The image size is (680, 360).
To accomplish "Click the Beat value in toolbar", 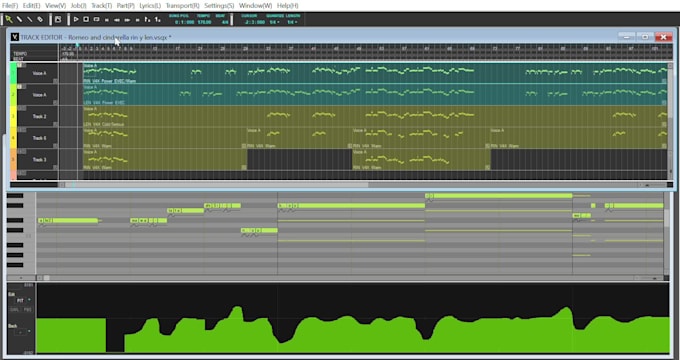I will click(x=225, y=22).
